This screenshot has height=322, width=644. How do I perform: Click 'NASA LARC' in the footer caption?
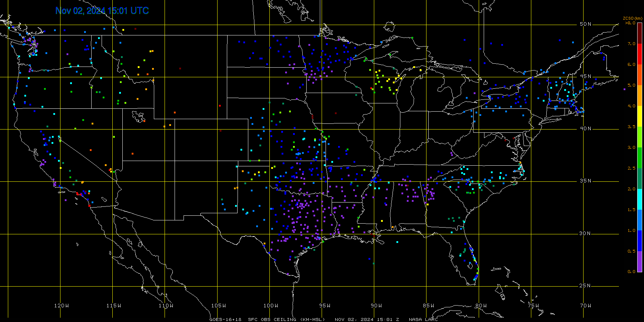pos(423,319)
